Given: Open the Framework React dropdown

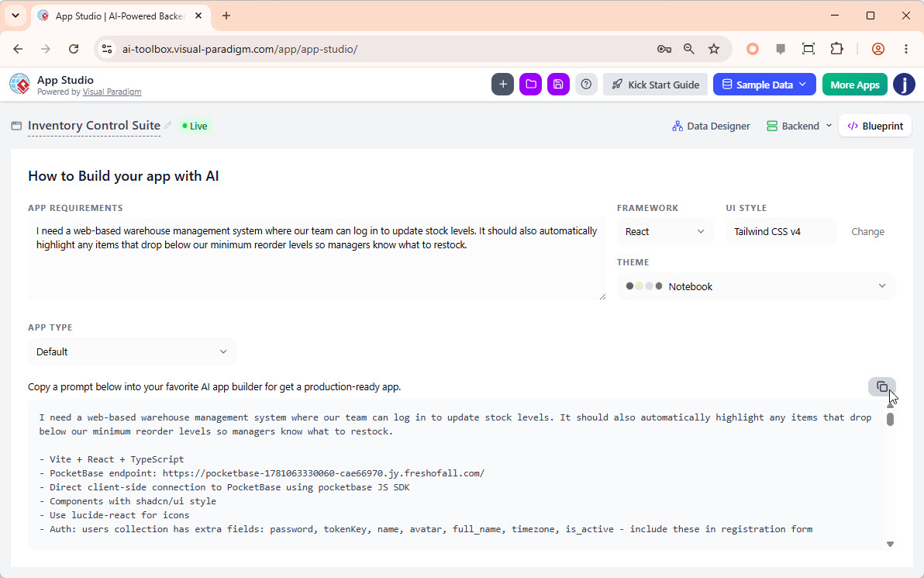Looking at the screenshot, I should point(665,232).
